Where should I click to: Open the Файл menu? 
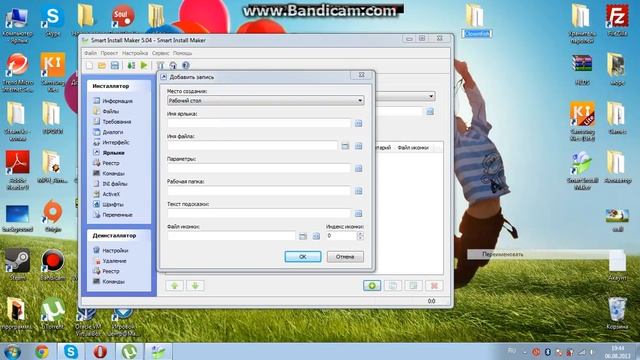pyautogui.click(x=91, y=53)
